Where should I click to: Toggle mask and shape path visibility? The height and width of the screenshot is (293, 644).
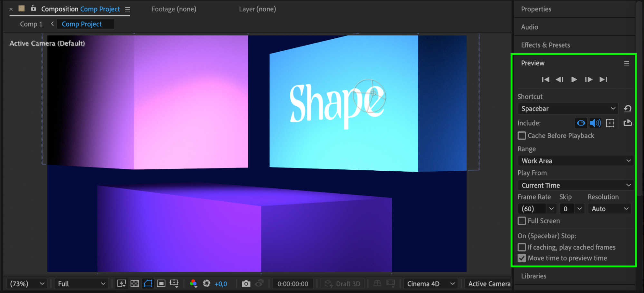[x=148, y=284]
